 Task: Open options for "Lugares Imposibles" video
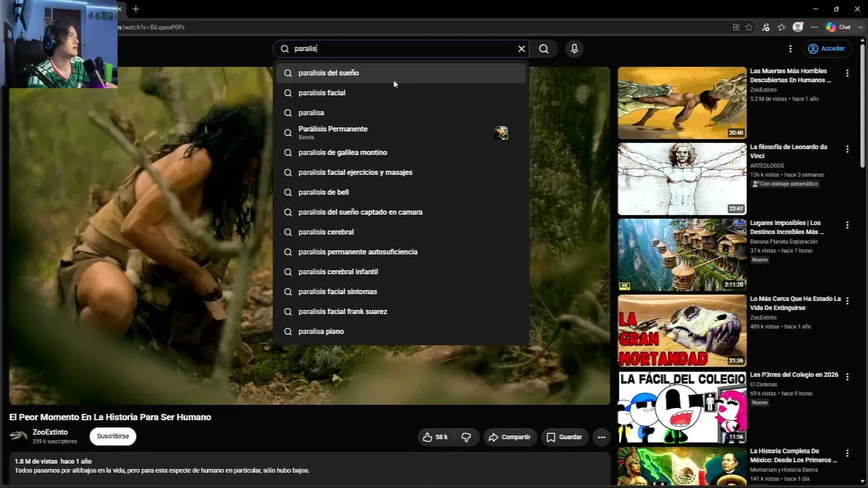tap(847, 225)
